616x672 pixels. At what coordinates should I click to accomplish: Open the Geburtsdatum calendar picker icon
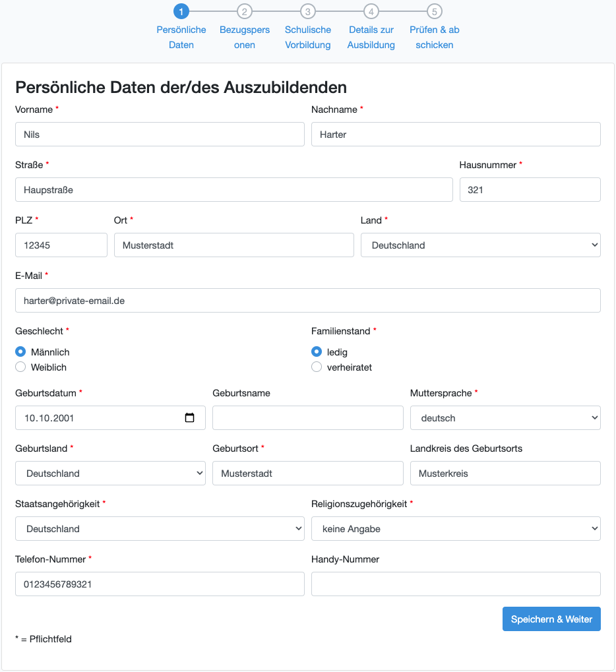click(x=190, y=417)
